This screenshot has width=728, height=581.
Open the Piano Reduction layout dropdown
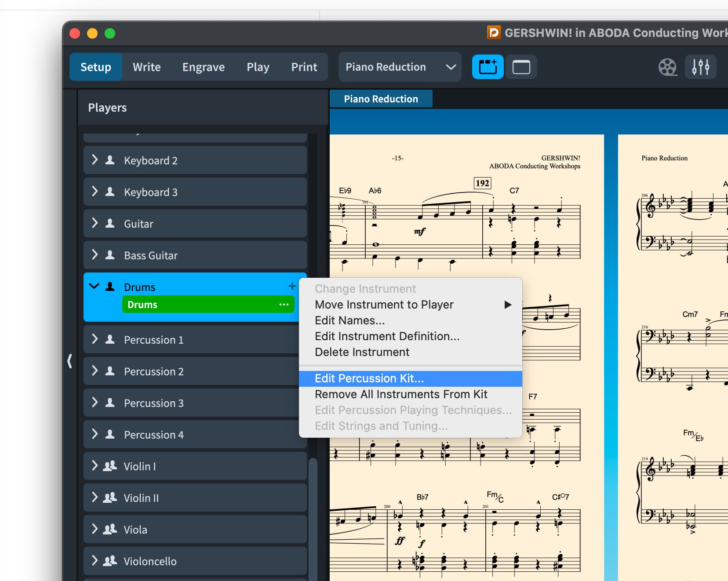[x=400, y=67]
